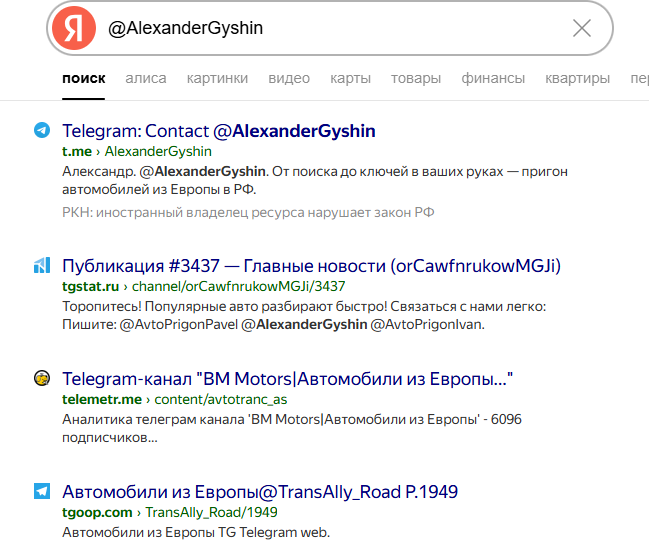Go to the карты tab

350,79
